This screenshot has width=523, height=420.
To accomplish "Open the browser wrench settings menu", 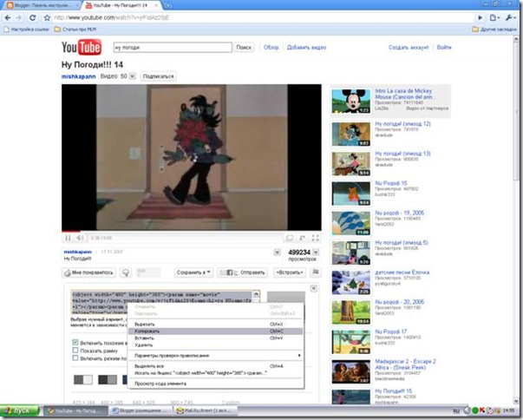I will [x=510, y=17].
